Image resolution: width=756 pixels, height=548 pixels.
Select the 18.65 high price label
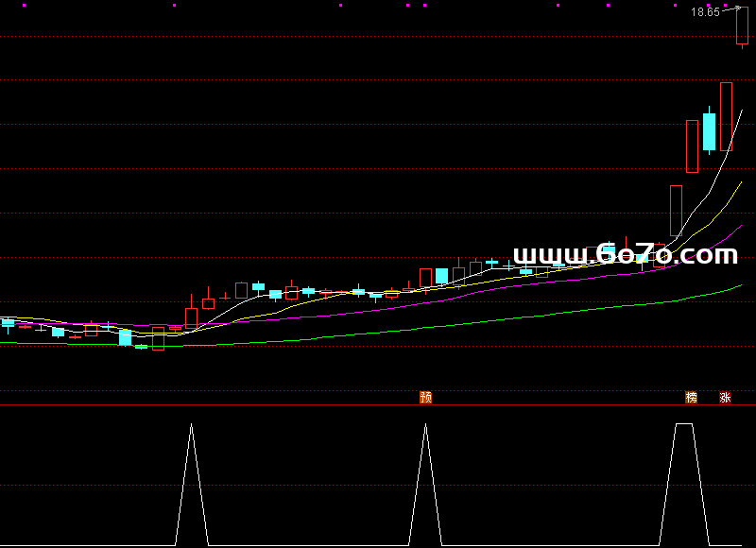click(705, 12)
